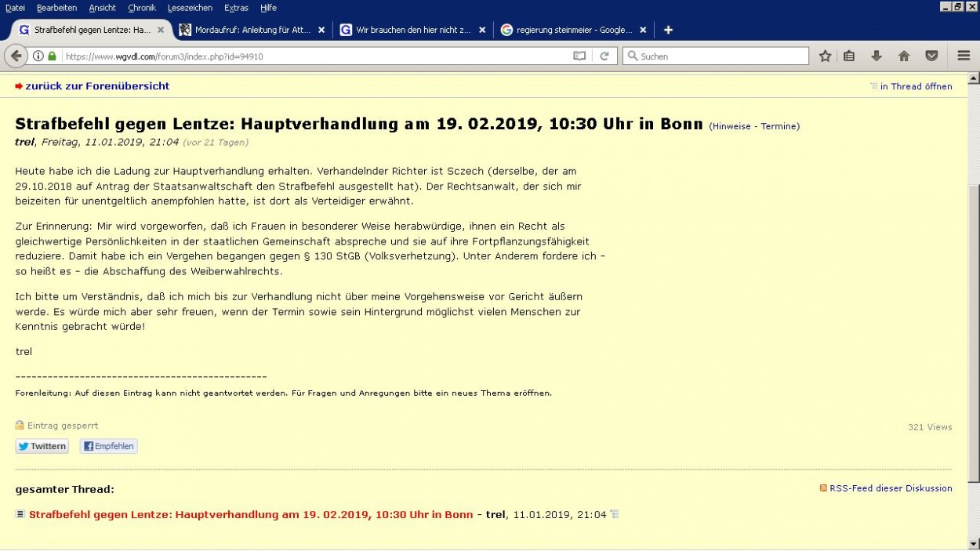This screenshot has width=980, height=551.
Task: Open site info via the 'i' icon
Action: tap(37, 56)
